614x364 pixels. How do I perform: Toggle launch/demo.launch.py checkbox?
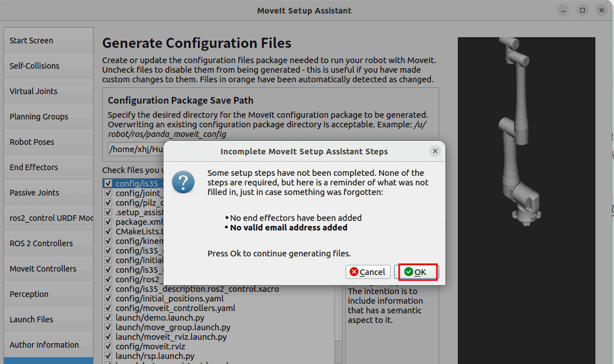[x=108, y=318]
